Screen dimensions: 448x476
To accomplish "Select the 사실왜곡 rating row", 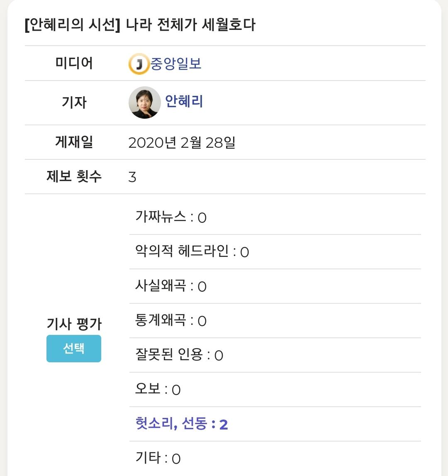I will click(x=171, y=286).
